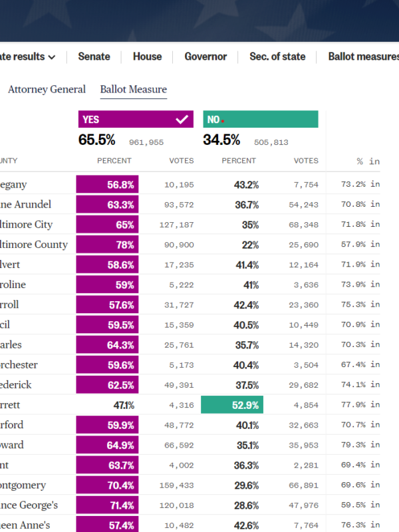Sort by YES percent column header
The width and height of the screenshot is (399, 532).
point(114,161)
